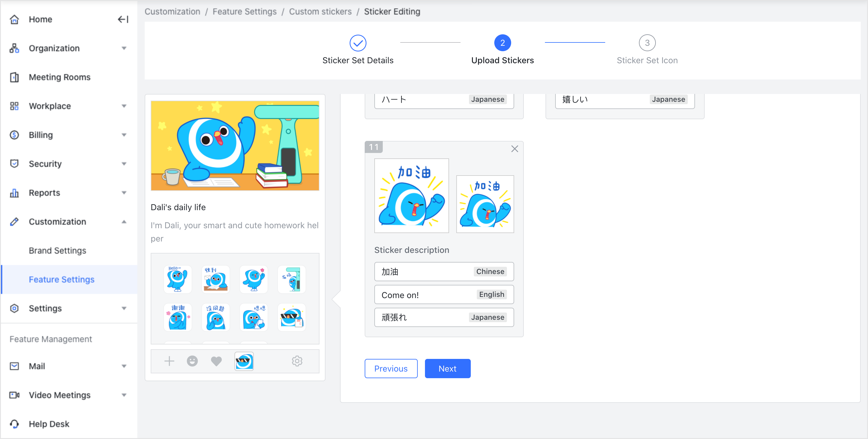This screenshot has height=439, width=868.
Task: Click the Customization pencil icon
Action: [14, 222]
